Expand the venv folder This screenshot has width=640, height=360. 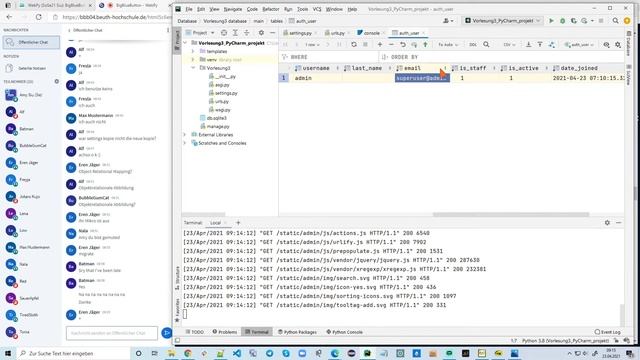click(x=193, y=60)
